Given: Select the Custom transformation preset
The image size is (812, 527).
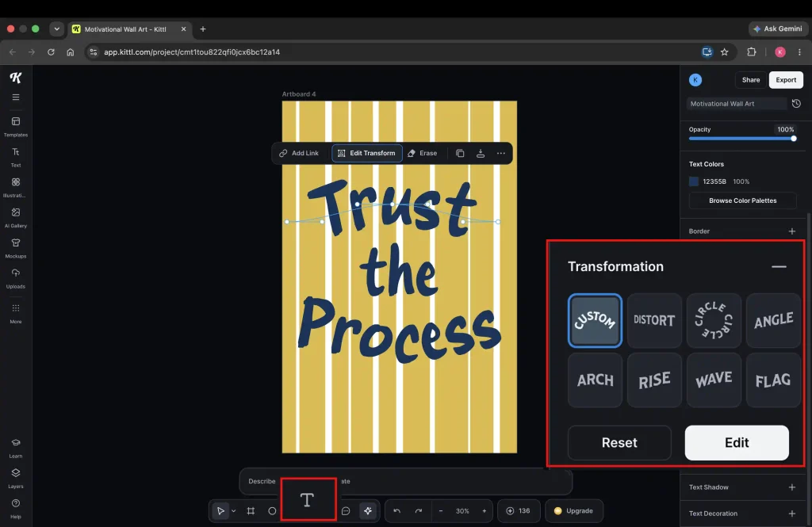Looking at the screenshot, I should 595,320.
